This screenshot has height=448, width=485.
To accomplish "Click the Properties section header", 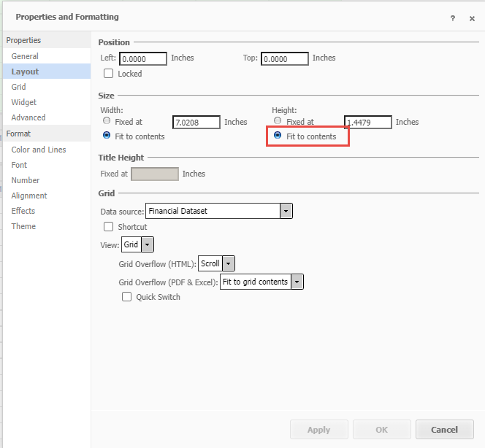I will point(47,40).
